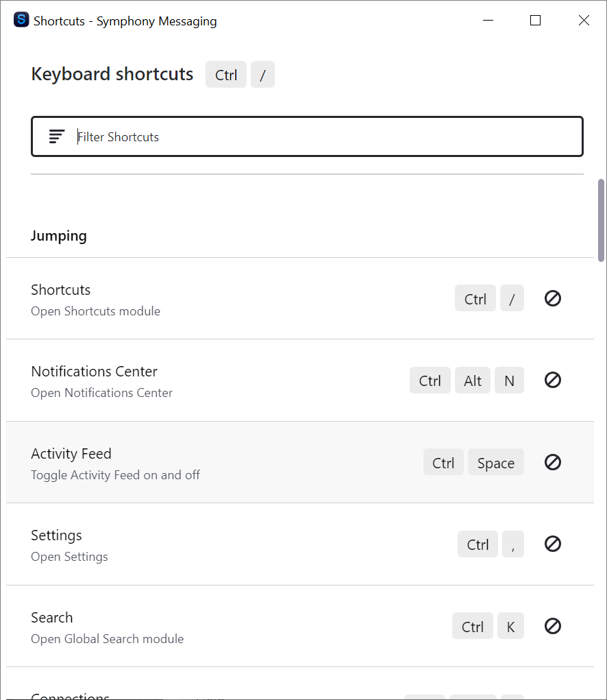Select the Search shortcut row
The image size is (607, 700).
click(x=206, y=627)
